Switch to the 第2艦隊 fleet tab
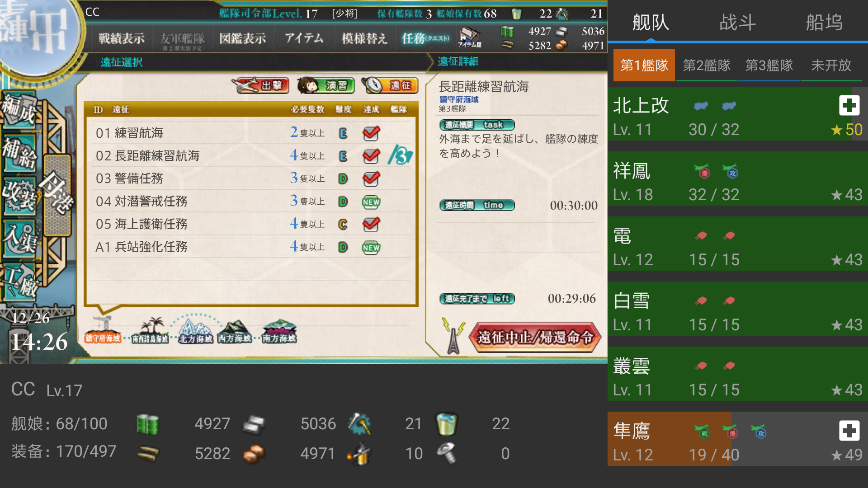This screenshot has height=488, width=868. click(x=707, y=65)
